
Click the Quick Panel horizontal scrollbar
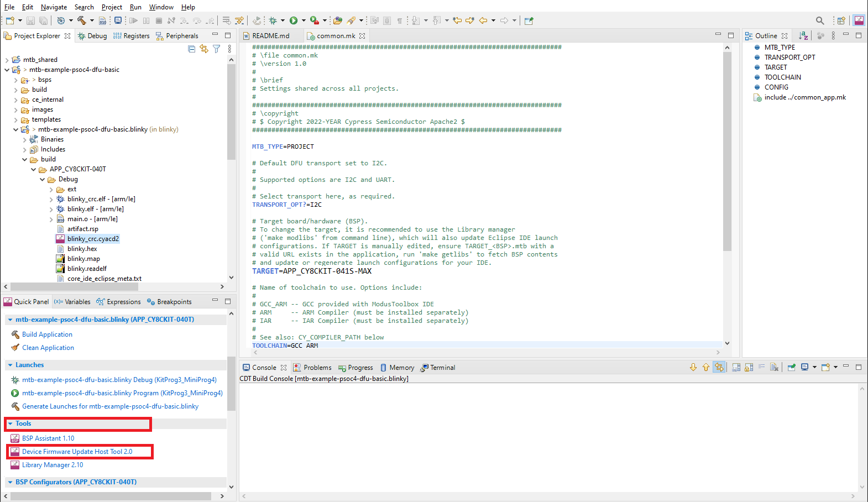111,496
